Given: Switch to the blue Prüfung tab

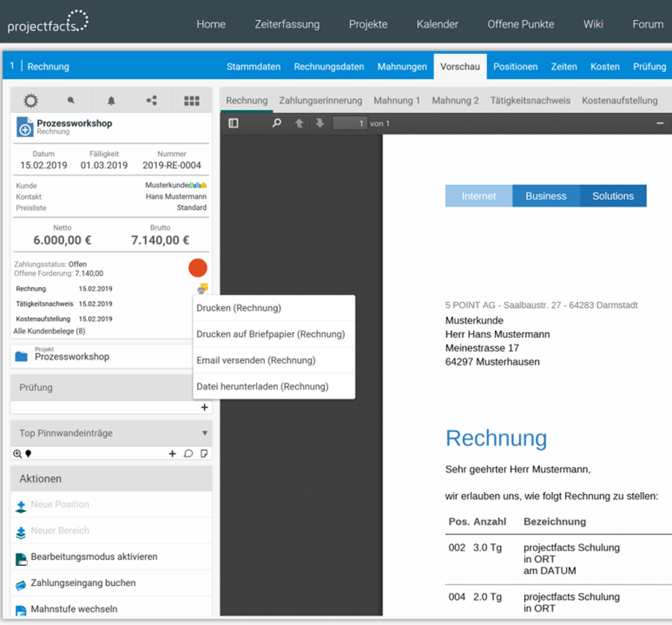Looking at the screenshot, I should 649,66.
